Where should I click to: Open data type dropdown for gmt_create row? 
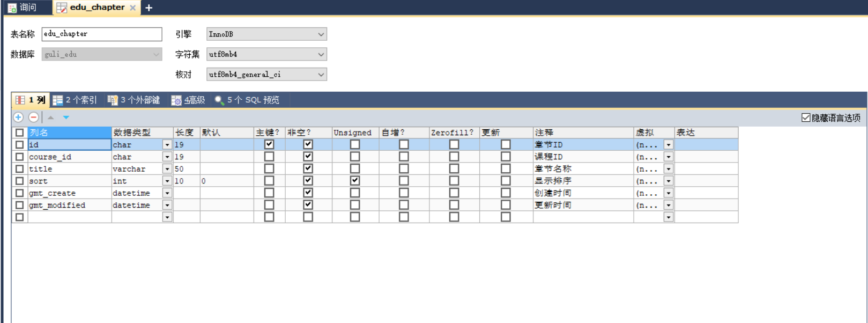pyautogui.click(x=167, y=193)
